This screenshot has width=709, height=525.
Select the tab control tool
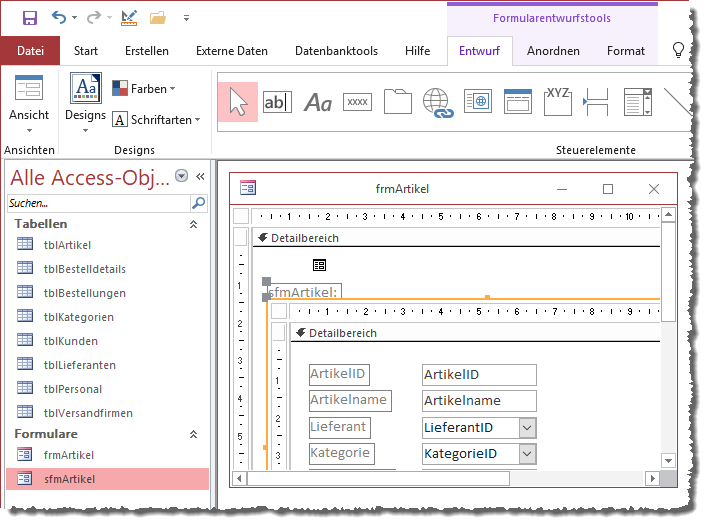click(398, 102)
